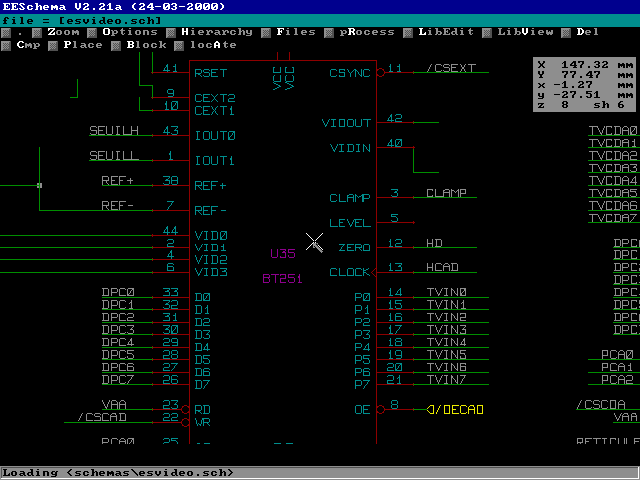
Task: Click the gray square before pRocess
Action: 329,33
